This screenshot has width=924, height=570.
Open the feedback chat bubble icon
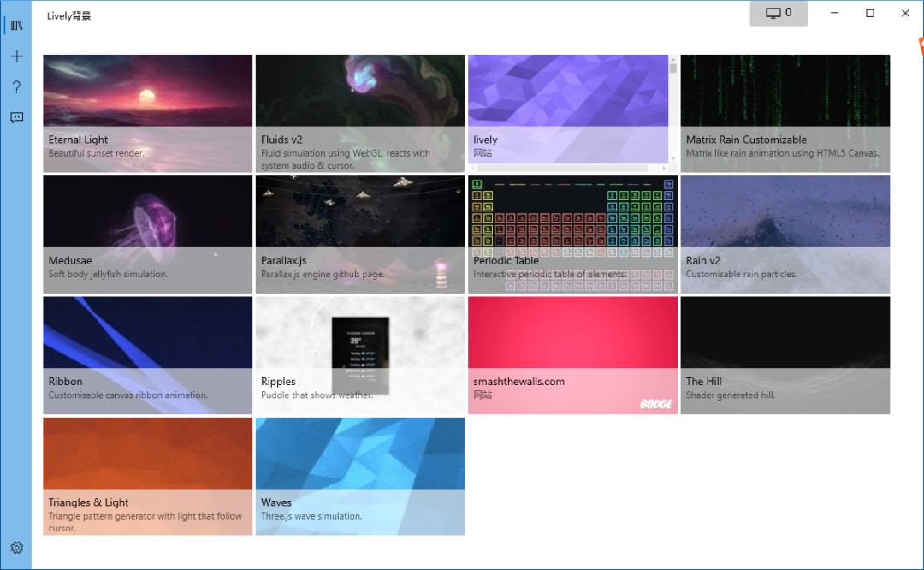(x=16, y=117)
